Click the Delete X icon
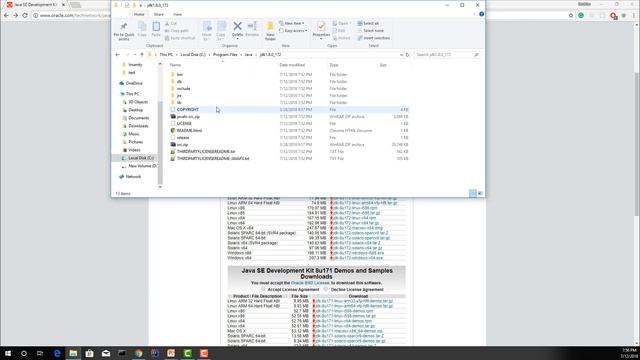 point(237,26)
